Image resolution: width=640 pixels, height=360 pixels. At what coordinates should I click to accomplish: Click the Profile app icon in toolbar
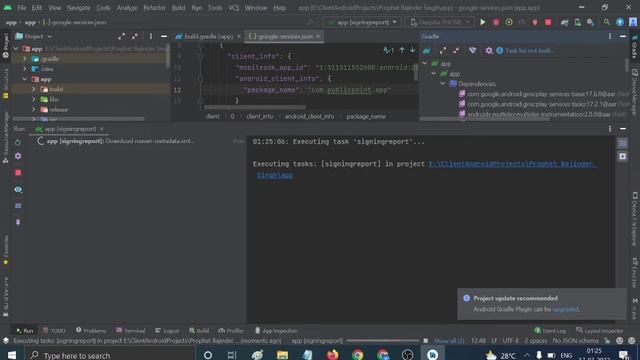pos(509,22)
